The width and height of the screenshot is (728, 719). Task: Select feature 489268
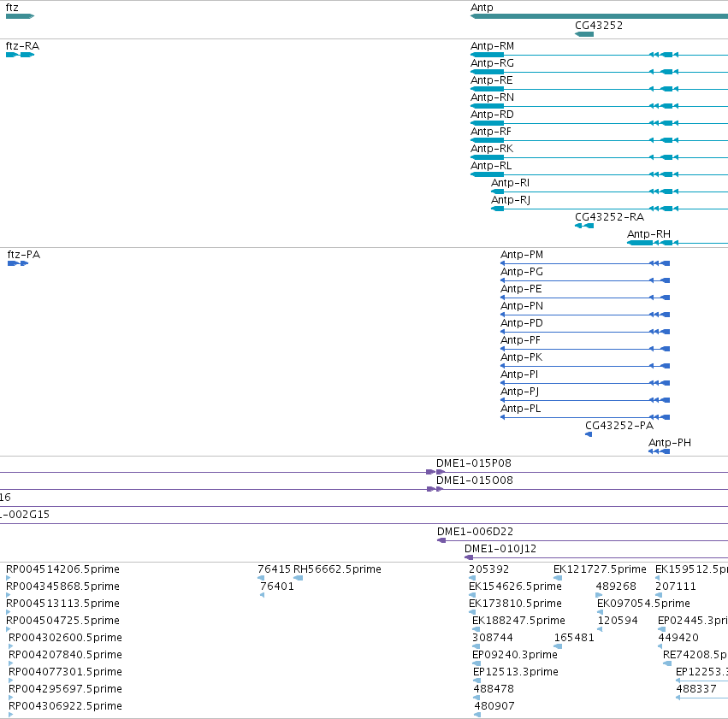coord(616,586)
